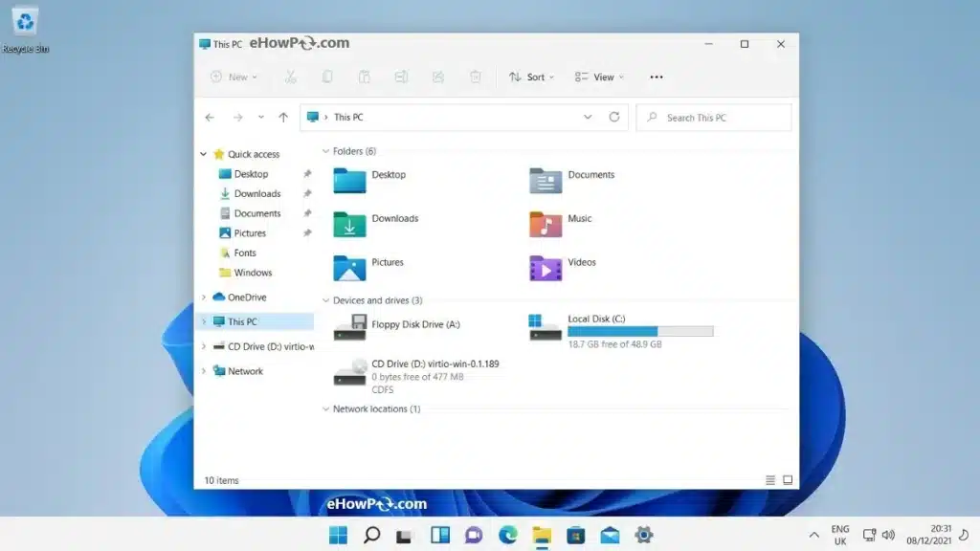
Task: Open the Downloads folder in Folders group
Action: click(375, 224)
